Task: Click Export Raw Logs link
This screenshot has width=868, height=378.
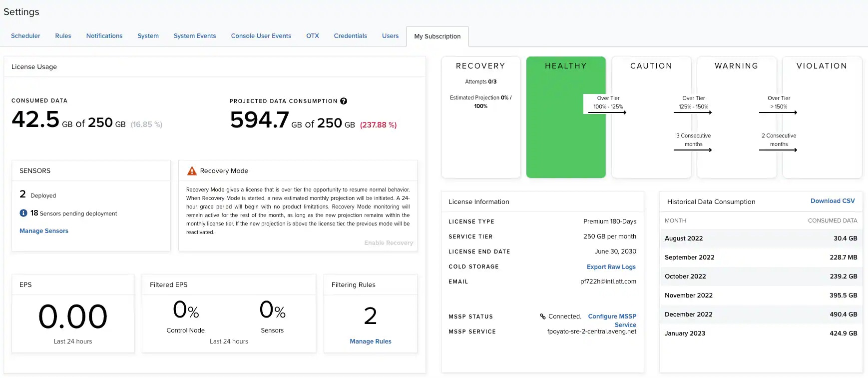Action: tap(611, 267)
